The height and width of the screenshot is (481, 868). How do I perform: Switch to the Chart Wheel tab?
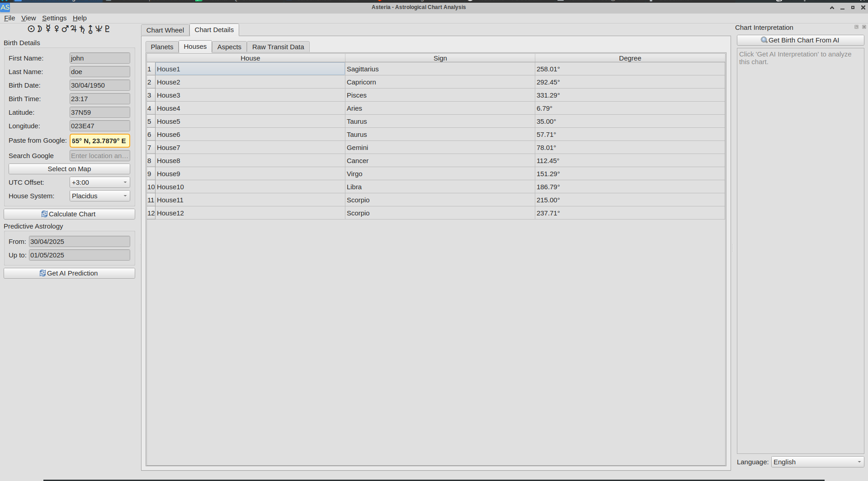pos(165,30)
